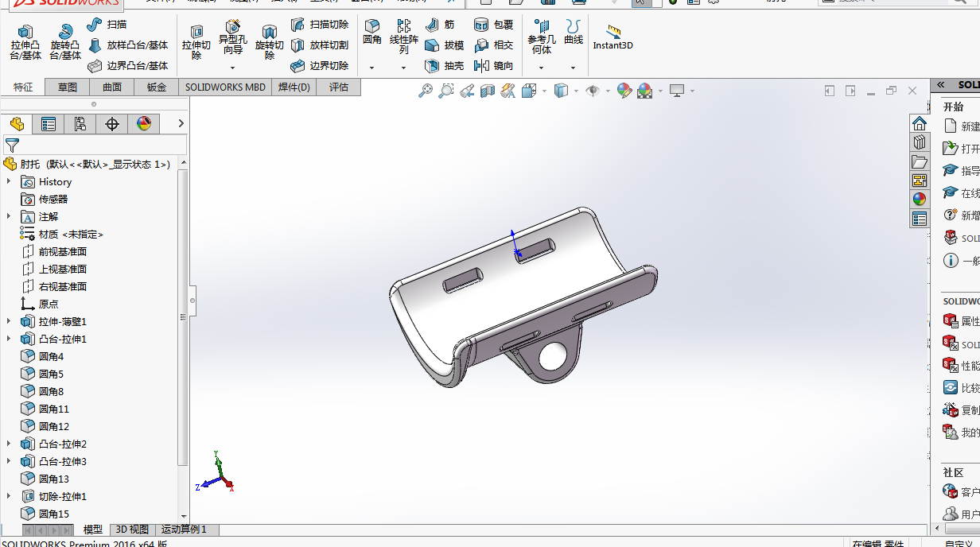The image size is (980, 547).
Task: Click the Rib (筋) tool
Action: coord(440,25)
